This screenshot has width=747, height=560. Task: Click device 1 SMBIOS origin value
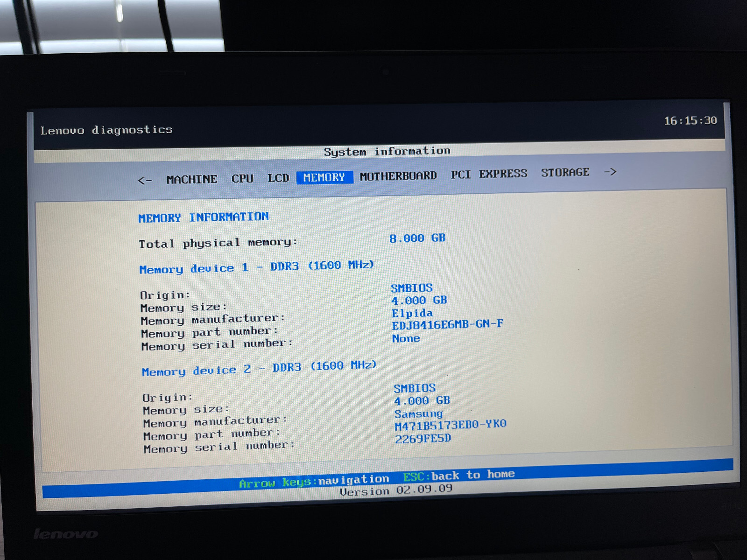click(412, 288)
